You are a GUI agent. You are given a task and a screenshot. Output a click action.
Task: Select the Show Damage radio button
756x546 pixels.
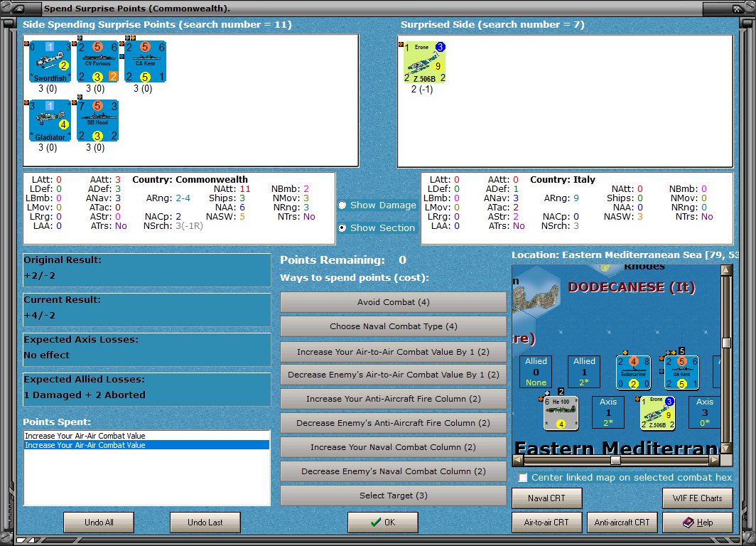pos(342,205)
